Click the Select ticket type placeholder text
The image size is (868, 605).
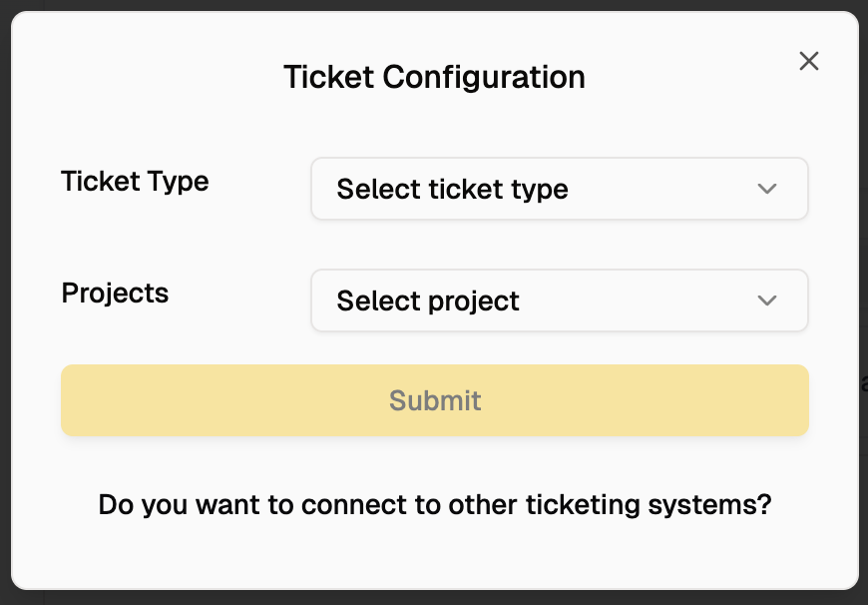pyautogui.click(x=452, y=189)
